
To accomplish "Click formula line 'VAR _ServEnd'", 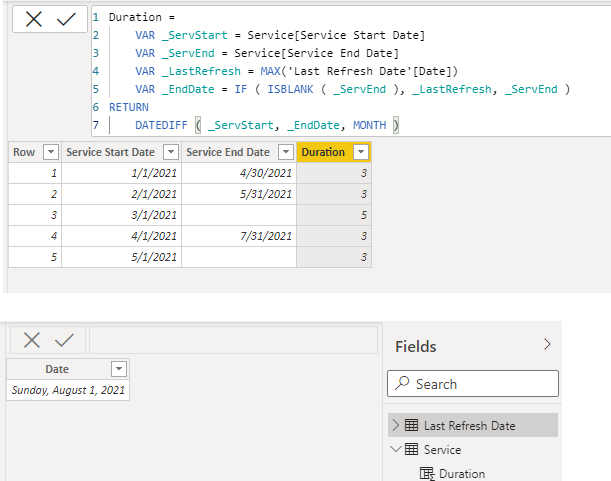I will [267, 53].
